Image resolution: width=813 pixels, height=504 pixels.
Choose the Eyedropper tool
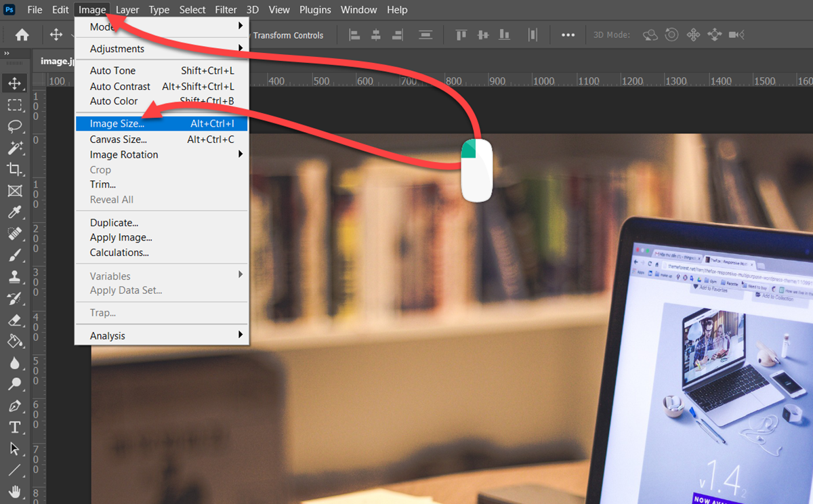click(x=14, y=213)
